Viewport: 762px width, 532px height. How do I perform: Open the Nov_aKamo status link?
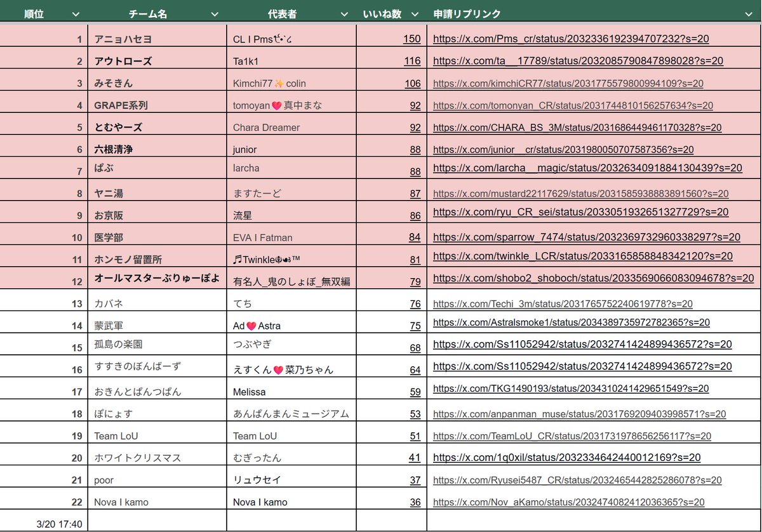569,502
